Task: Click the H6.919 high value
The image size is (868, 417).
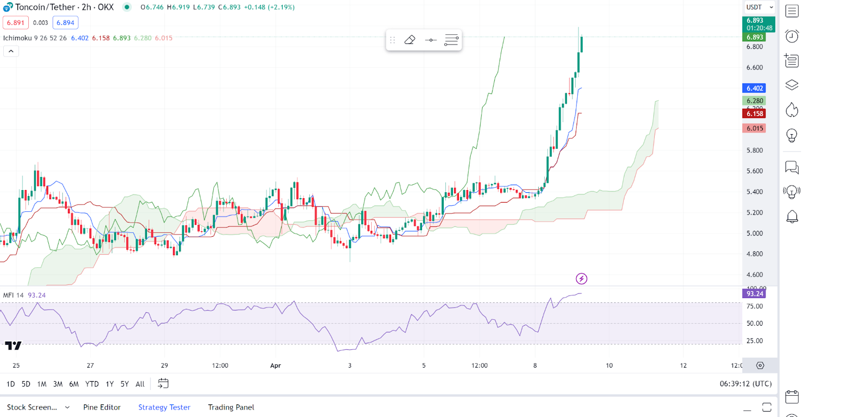Action: 178,7
